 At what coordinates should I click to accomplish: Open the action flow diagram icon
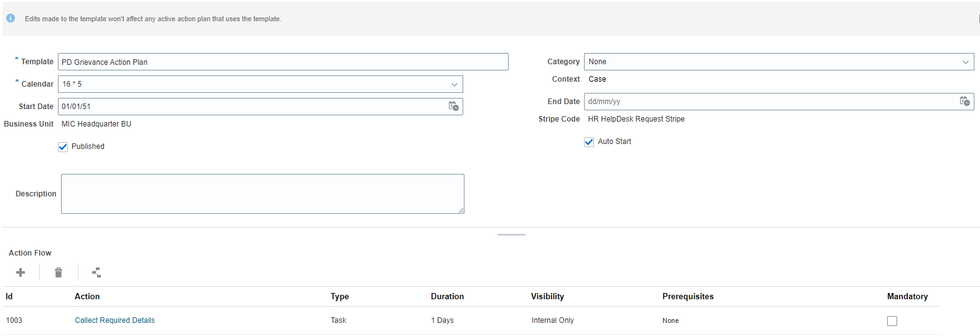click(97, 272)
